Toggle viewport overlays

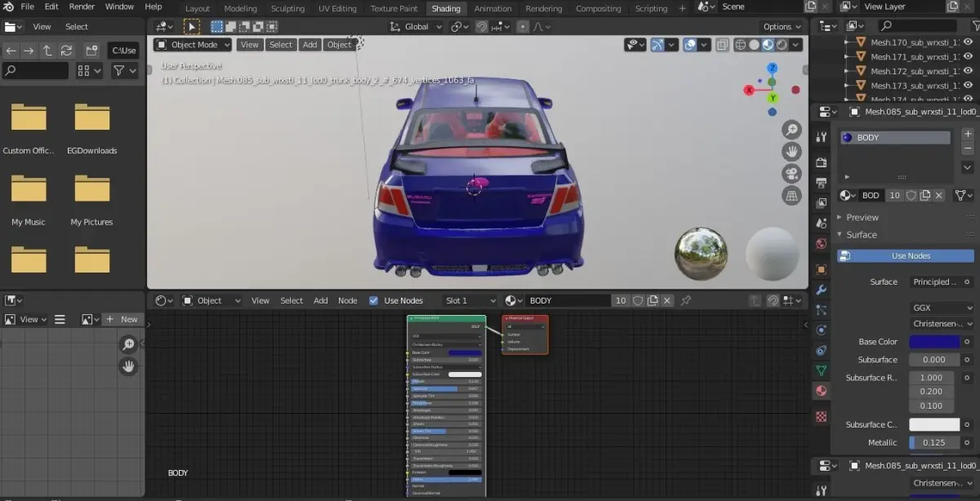point(690,45)
